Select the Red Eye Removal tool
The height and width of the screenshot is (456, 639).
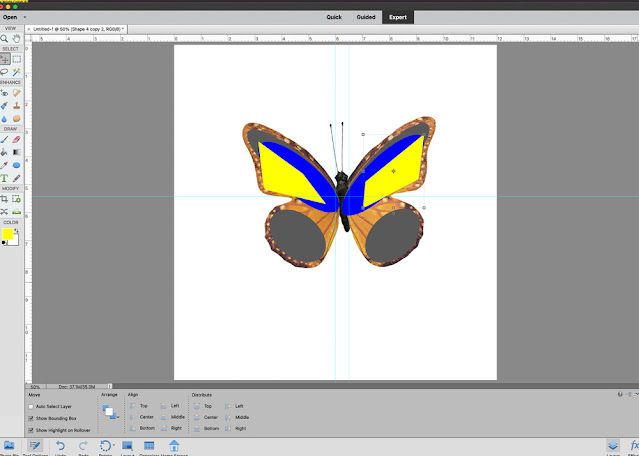[x=4, y=93]
